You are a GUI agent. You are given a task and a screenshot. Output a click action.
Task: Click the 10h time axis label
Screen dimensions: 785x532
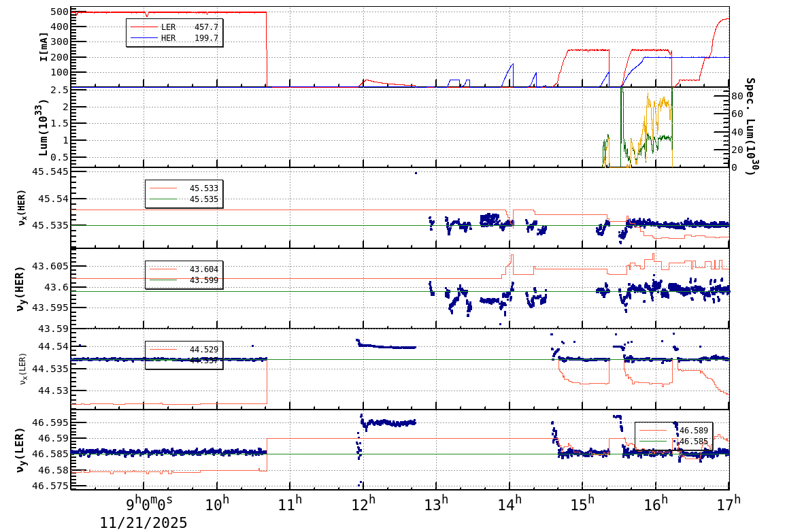tap(217, 503)
